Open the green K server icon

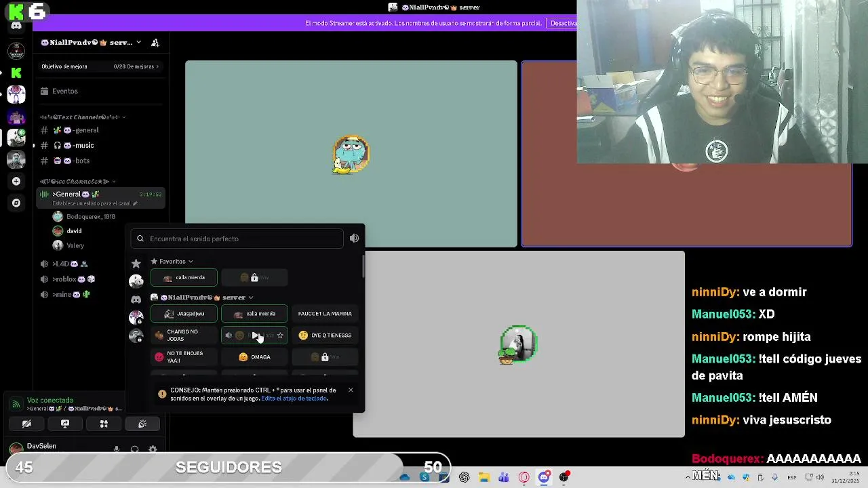point(16,73)
